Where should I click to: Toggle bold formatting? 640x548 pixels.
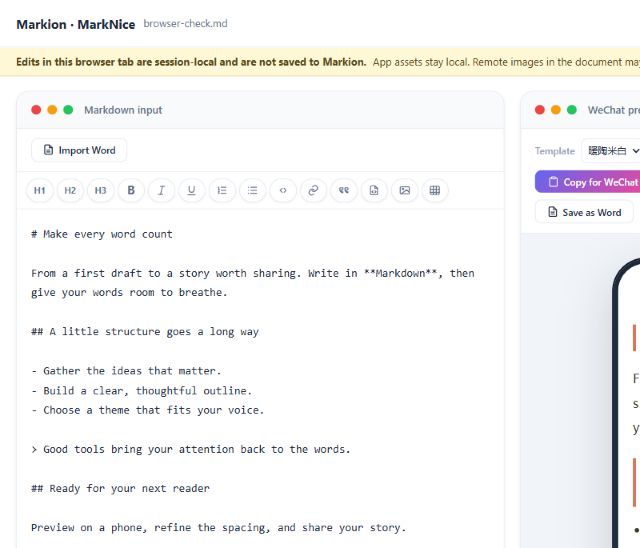click(131, 190)
